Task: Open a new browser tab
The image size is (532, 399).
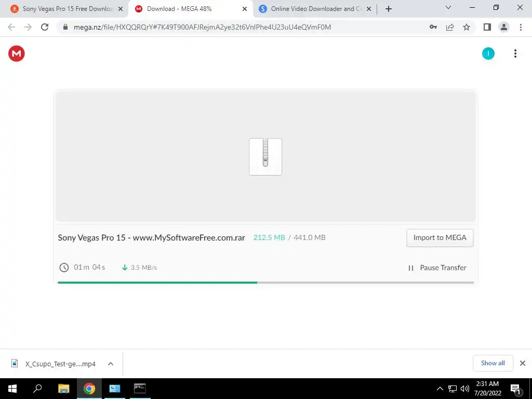Action: [x=389, y=9]
